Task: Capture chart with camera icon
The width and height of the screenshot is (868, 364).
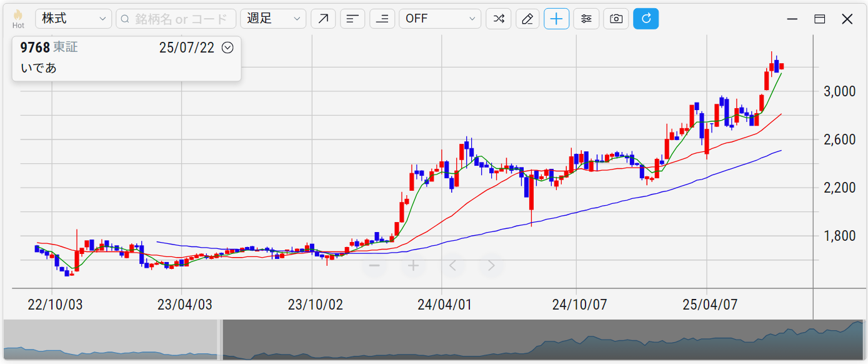Action: click(616, 19)
